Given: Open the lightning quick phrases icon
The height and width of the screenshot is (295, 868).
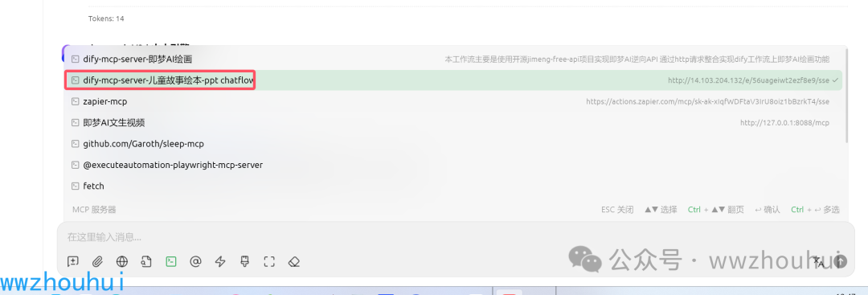Looking at the screenshot, I should pyautogui.click(x=220, y=262).
